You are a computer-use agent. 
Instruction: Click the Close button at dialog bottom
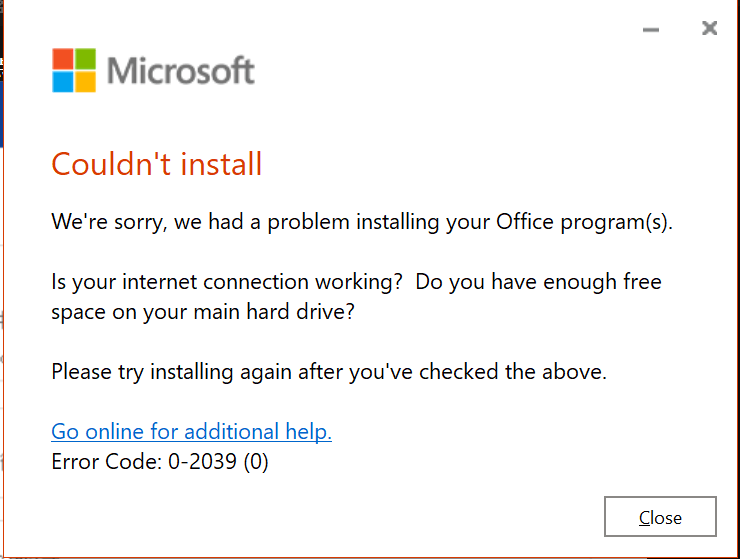[660, 517]
